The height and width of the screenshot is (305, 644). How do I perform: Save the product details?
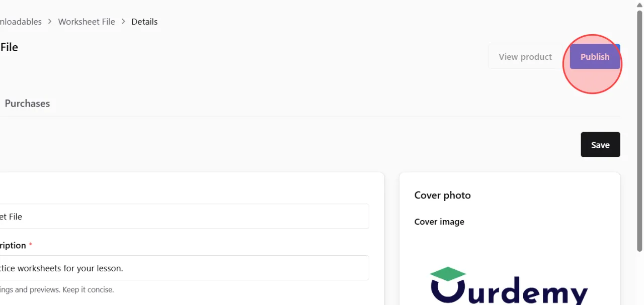[600, 145]
